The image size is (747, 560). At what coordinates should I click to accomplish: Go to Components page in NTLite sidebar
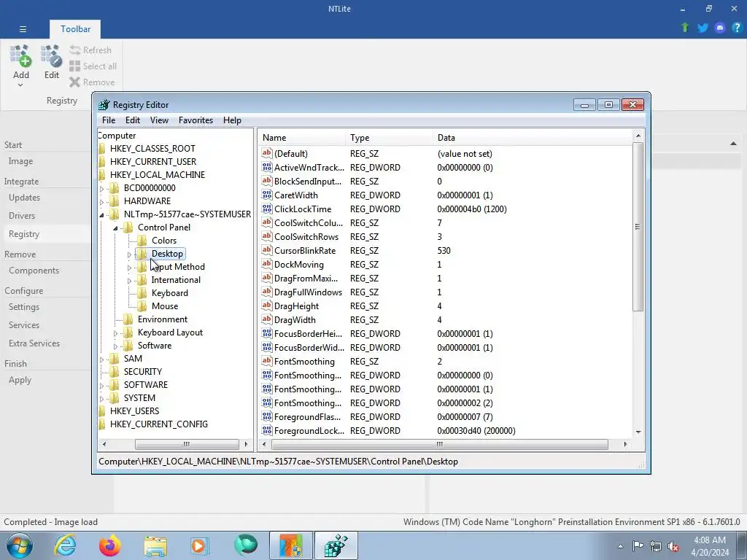pyautogui.click(x=34, y=271)
